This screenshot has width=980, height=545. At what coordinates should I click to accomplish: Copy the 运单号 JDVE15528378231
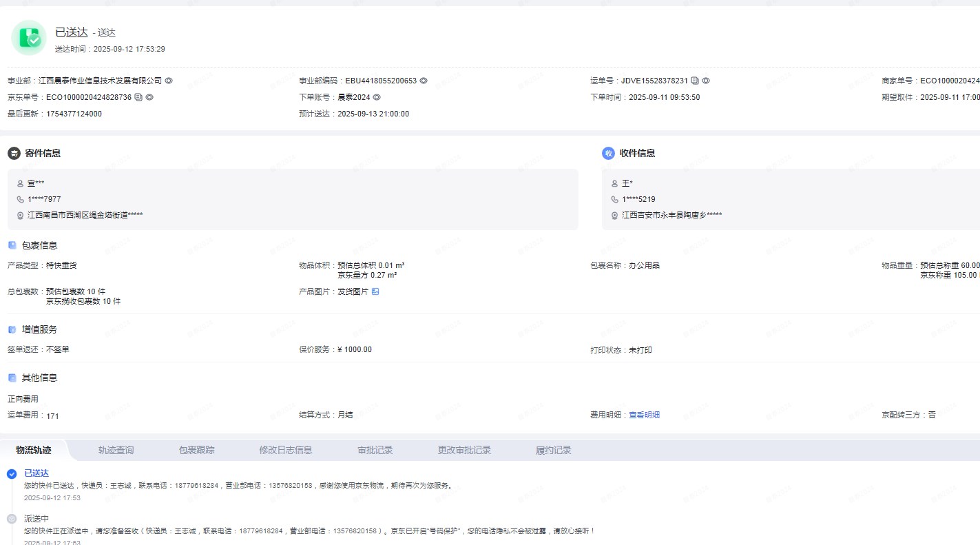[x=695, y=81]
